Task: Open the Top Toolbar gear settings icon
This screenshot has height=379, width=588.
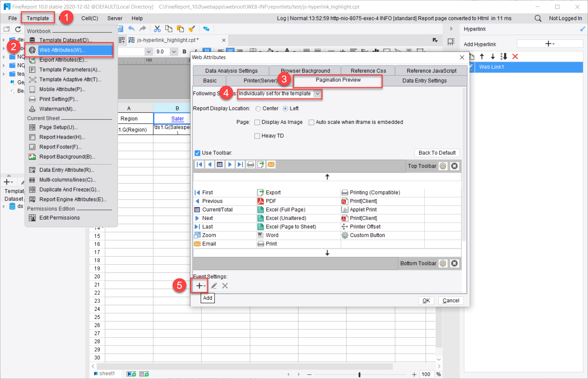Action: pyautogui.click(x=443, y=166)
